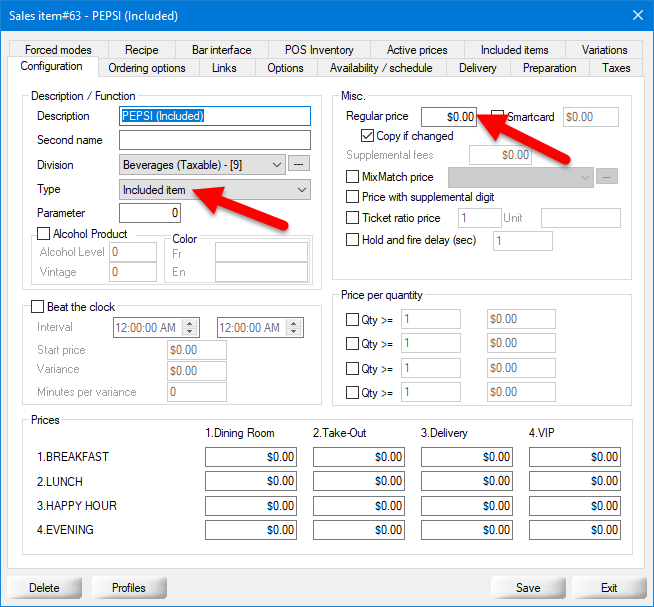Enable the Beat the clock checkbox
The height and width of the screenshot is (607, 654).
coord(38,307)
